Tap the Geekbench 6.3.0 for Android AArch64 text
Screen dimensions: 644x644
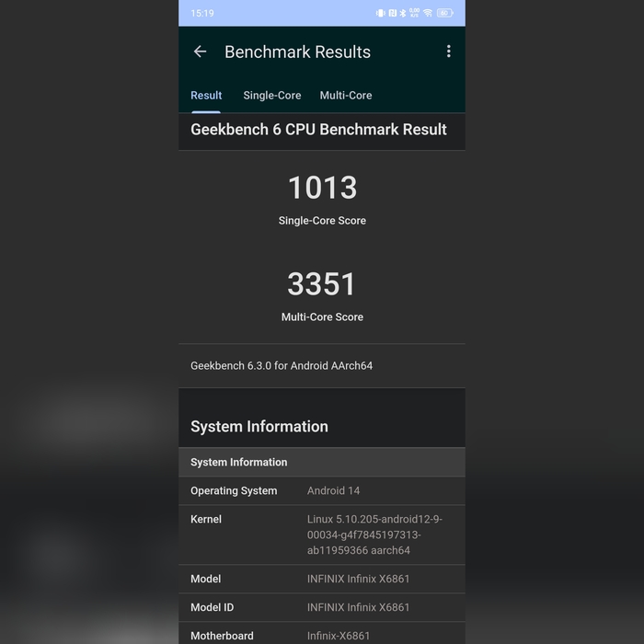(282, 365)
